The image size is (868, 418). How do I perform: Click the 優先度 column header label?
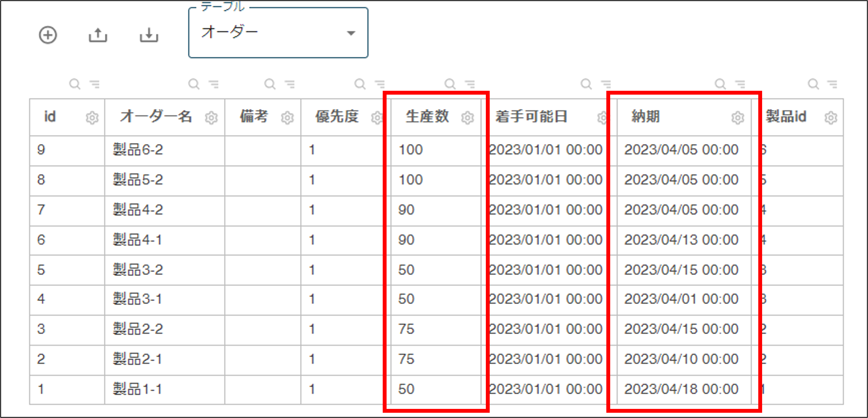coord(337,117)
